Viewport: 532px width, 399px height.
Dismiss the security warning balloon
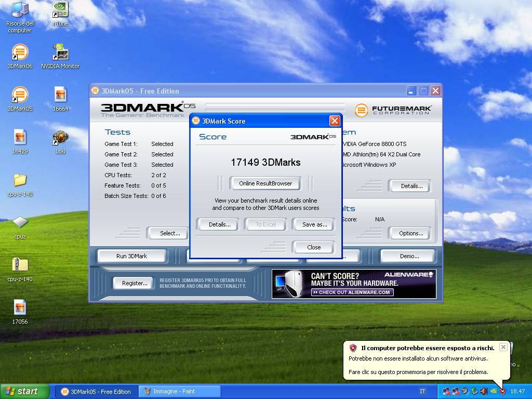[503, 347]
